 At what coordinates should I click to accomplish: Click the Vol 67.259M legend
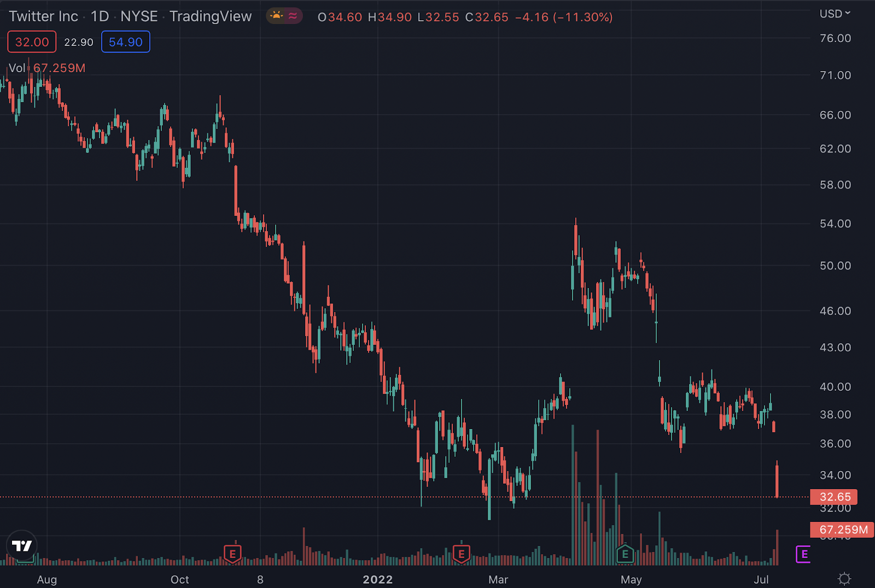47,68
